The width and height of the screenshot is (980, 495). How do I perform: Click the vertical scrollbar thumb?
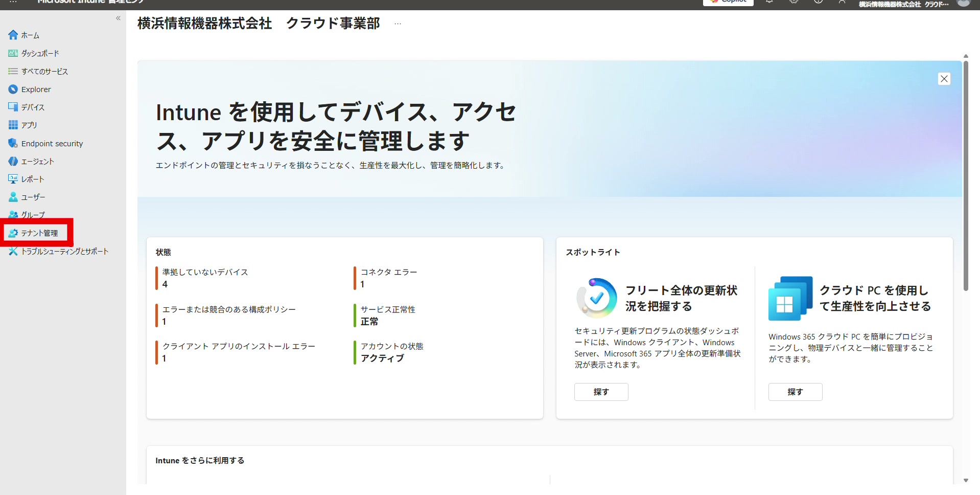coord(966,176)
